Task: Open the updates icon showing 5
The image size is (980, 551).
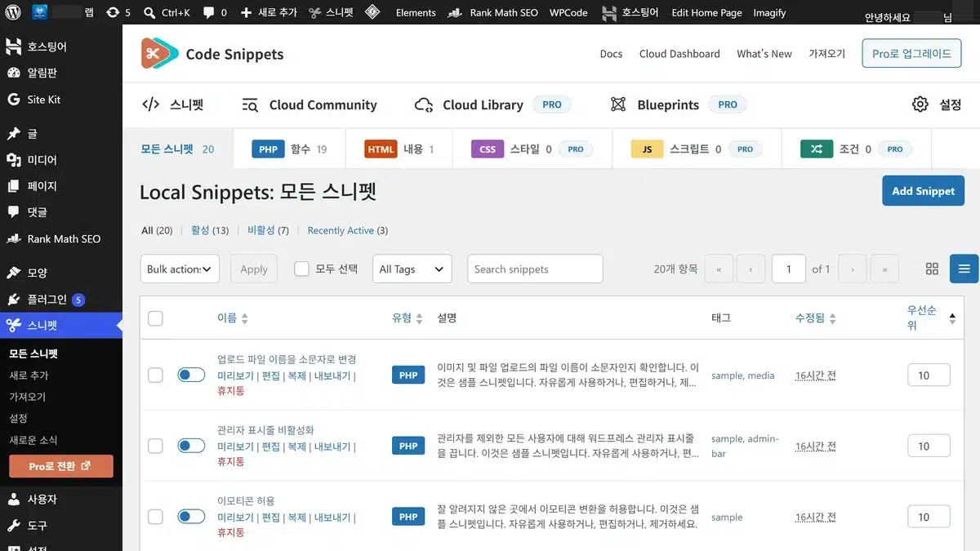Action: click(x=118, y=12)
